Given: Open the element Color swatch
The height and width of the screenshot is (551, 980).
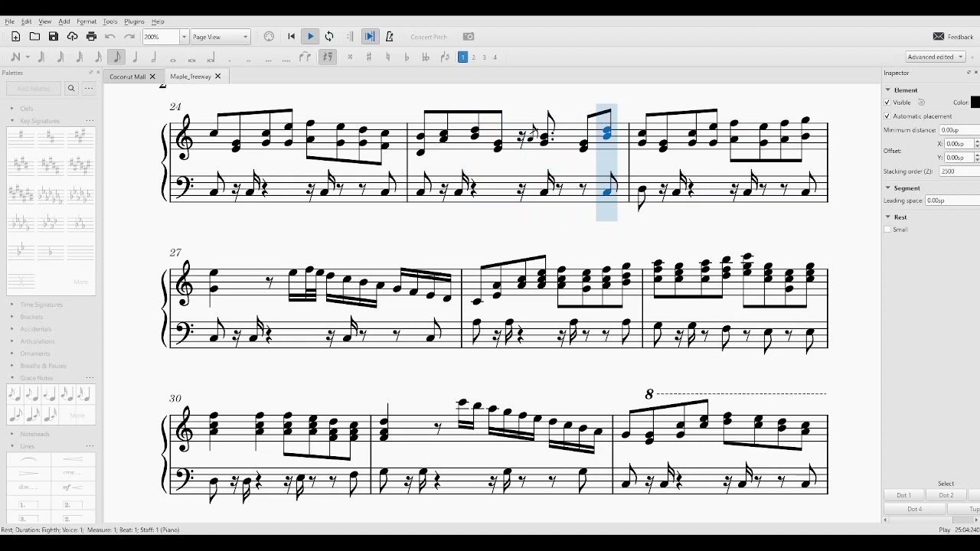Looking at the screenshot, I should click(975, 103).
